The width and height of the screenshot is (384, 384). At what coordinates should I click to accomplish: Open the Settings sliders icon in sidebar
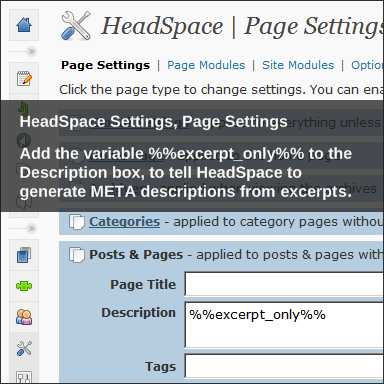pos(24,377)
